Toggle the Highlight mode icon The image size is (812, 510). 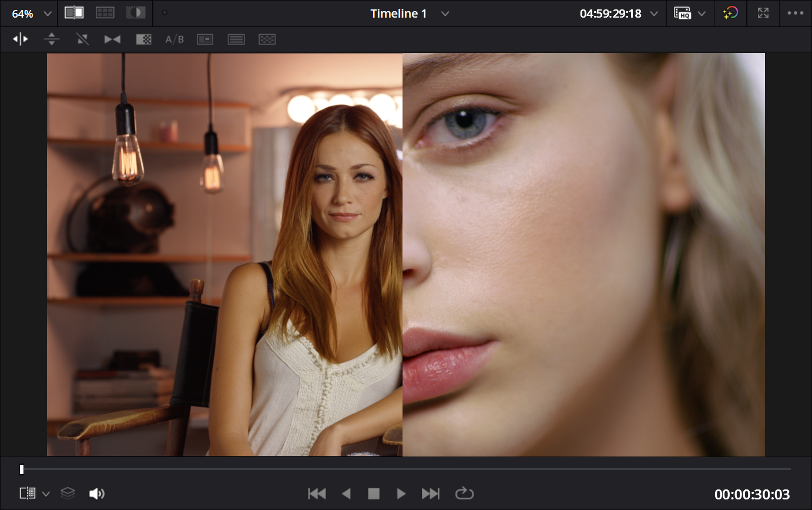[x=136, y=13]
